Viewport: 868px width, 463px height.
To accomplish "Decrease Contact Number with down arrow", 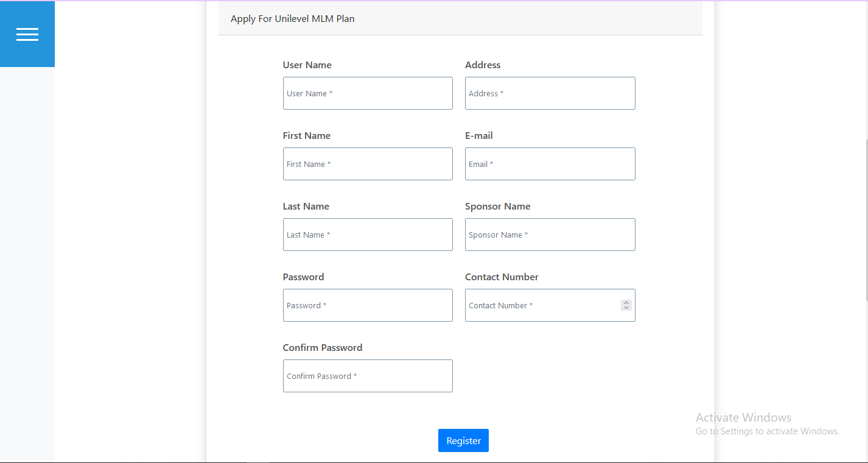I will (626, 308).
